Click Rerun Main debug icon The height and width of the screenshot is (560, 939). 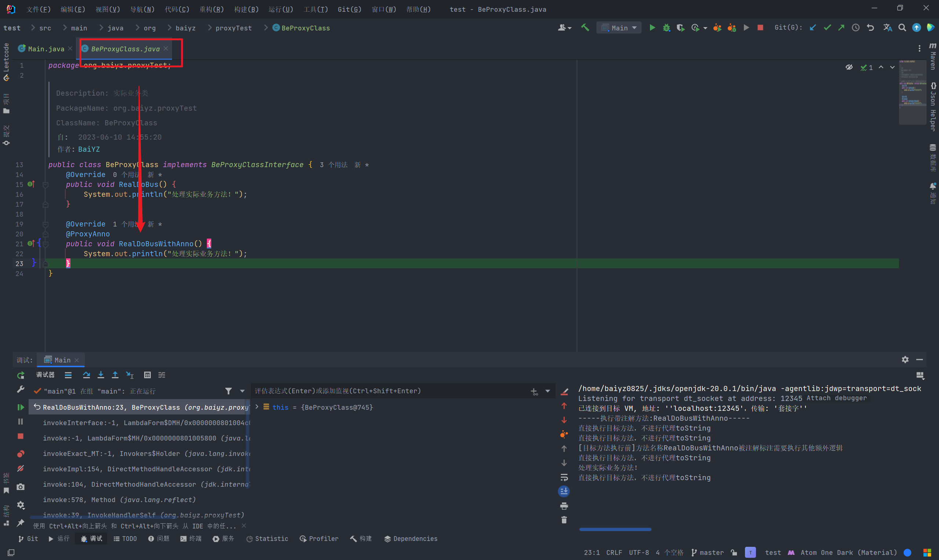[x=21, y=375]
